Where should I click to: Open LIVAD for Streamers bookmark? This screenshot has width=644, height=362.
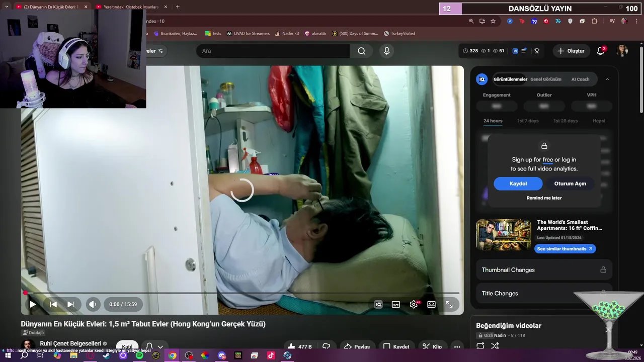point(248,34)
